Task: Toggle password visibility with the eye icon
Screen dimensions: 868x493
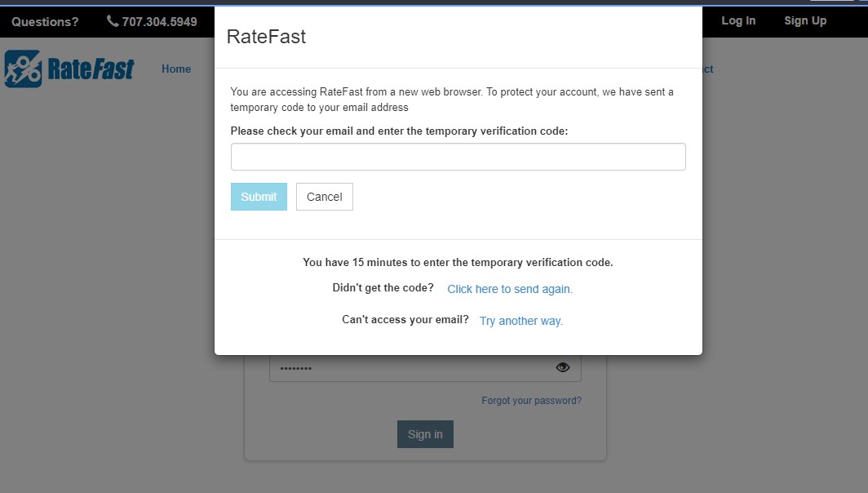Action: [562, 367]
